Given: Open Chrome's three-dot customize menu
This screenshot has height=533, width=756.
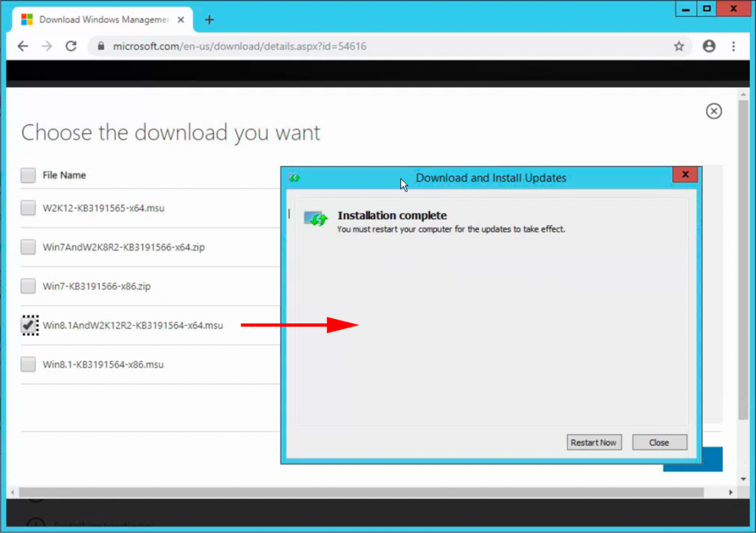Looking at the screenshot, I should pyautogui.click(x=734, y=46).
